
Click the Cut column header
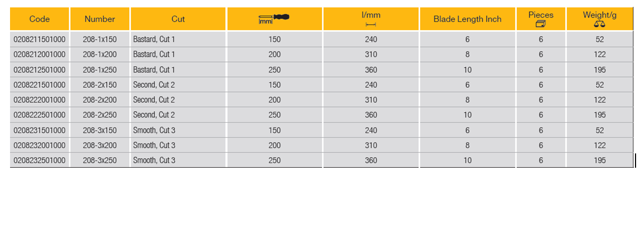[178, 19]
